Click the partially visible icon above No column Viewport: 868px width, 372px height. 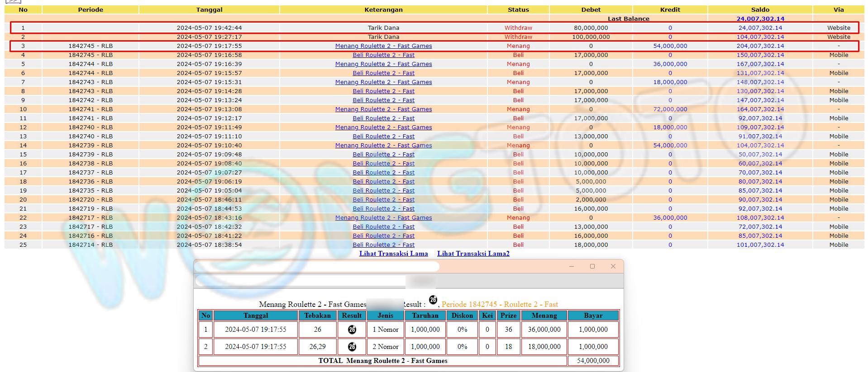14,1
